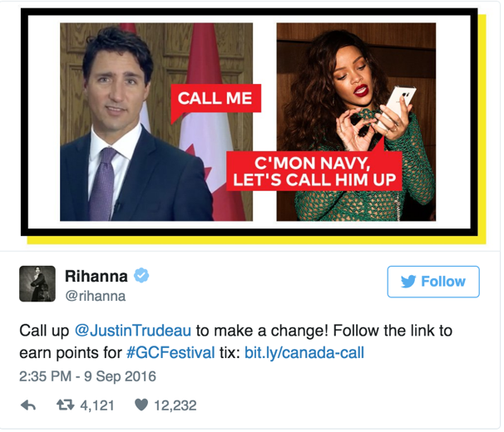Click the Follow button
The width and height of the screenshot is (504, 432).
pyautogui.click(x=433, y=282)
